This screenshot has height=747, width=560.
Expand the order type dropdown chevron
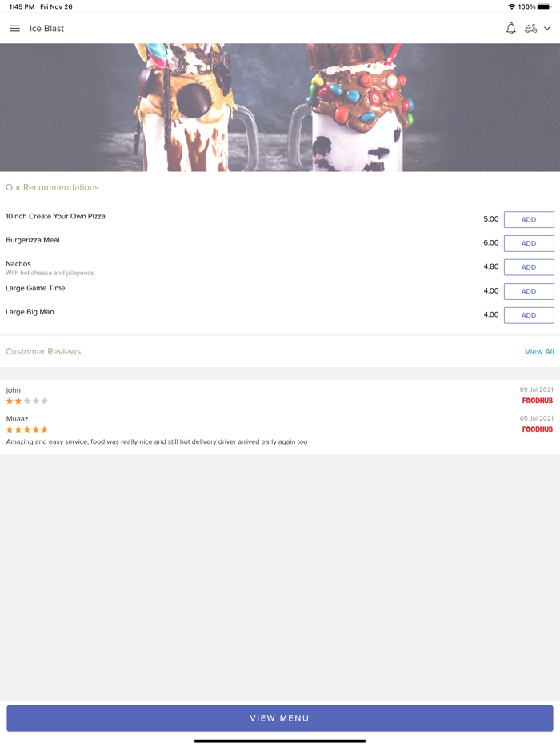[x=547, y=29]
